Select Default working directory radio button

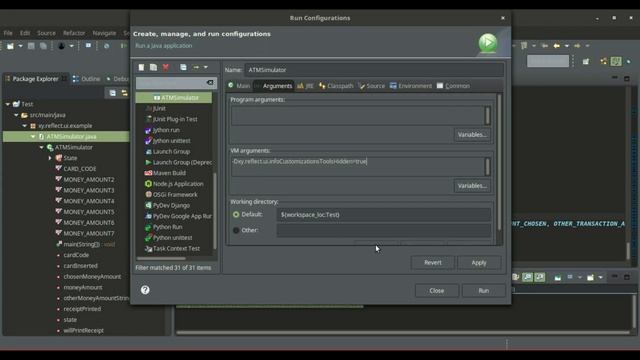click(x=236, y=214)
